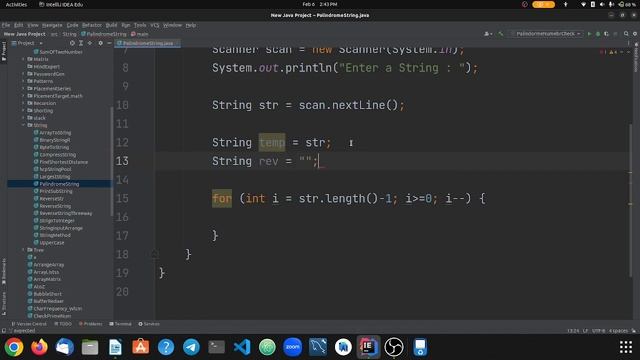Open the Edit menu
The height and width of the screenshot is (360, 640).
click(19, 25)
